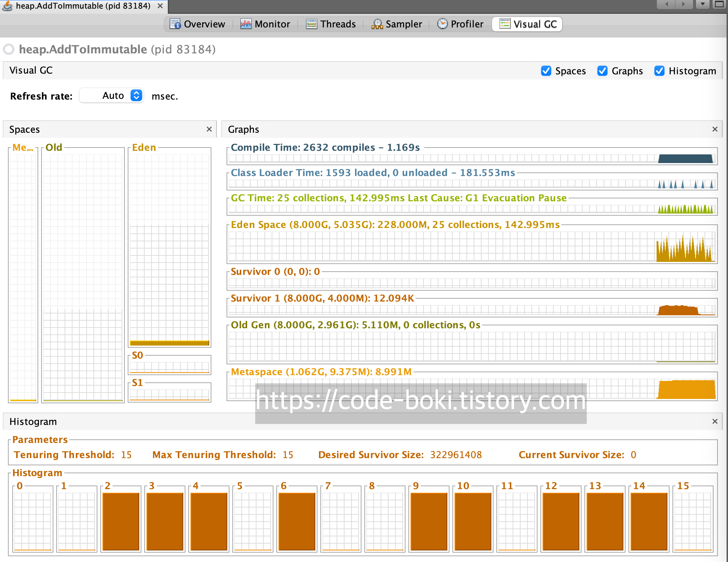This screenshot has height=562, width=728.
Task: Click the Overview tab icon
Action: pos(175,24)
